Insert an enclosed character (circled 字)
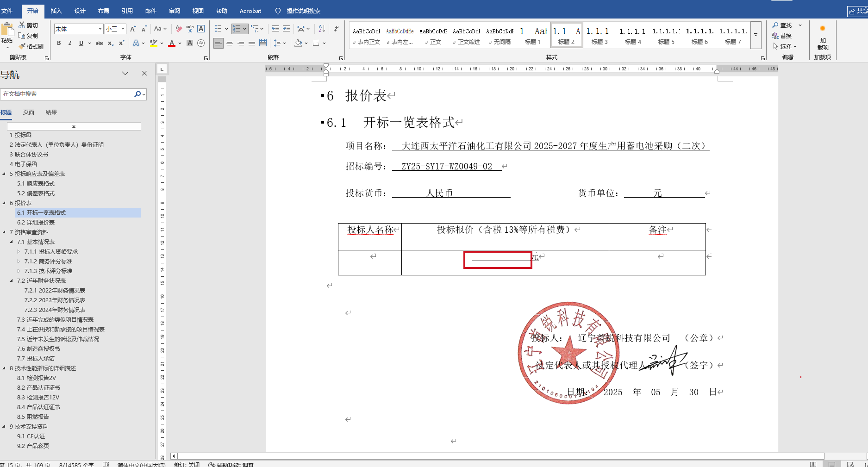Viewport: 868px width, 467px height. click(x=201, y=43)
